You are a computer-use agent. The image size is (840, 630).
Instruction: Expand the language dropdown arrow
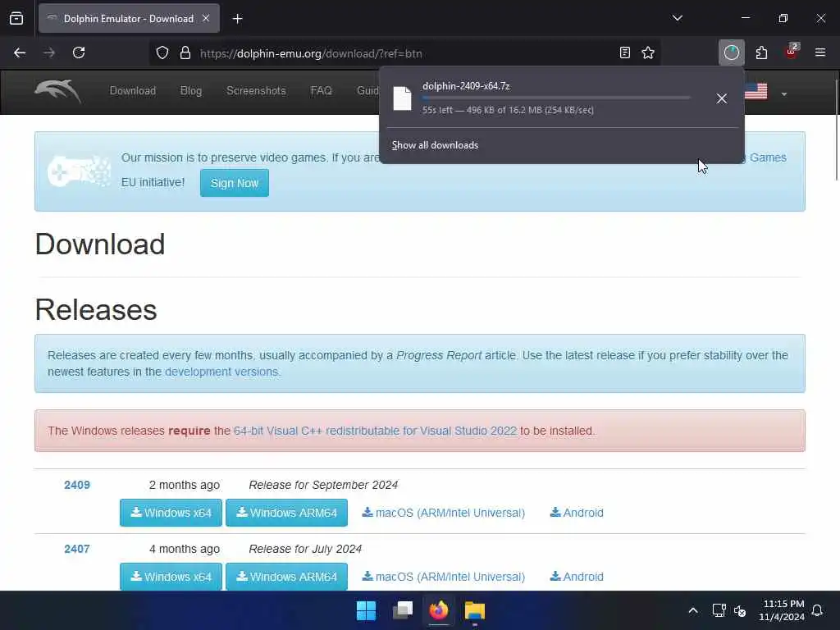pos(783,94)
